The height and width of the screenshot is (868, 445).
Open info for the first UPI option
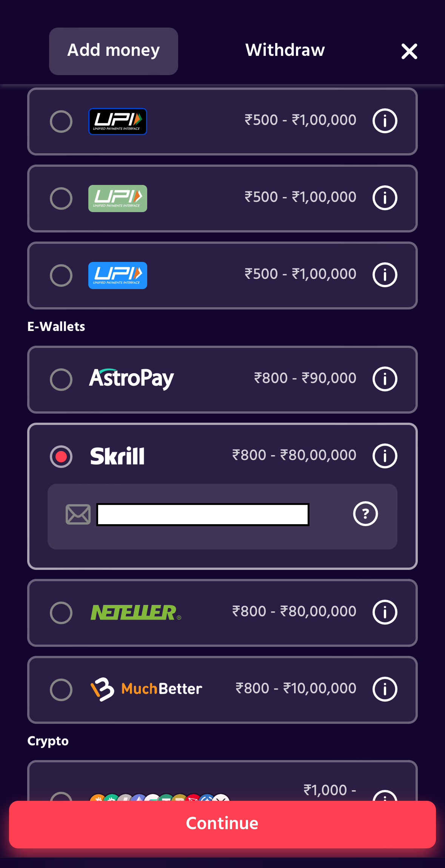click(x=384, y=121)
